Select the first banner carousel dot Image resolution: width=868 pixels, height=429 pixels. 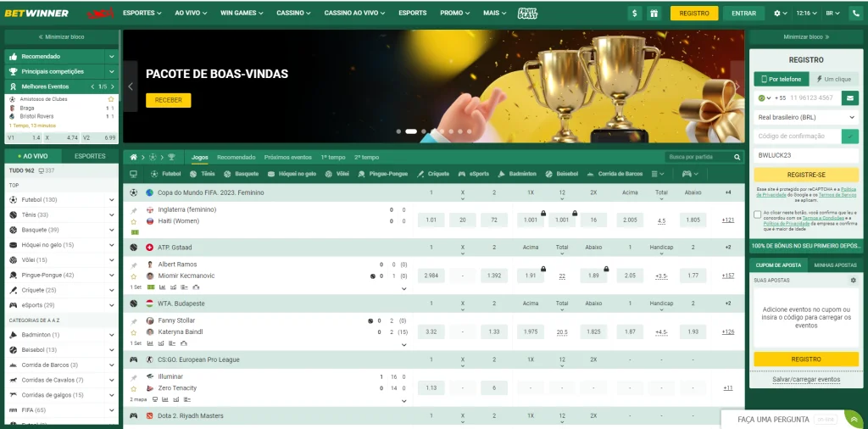pyautogui.click(x=398, y=131)
